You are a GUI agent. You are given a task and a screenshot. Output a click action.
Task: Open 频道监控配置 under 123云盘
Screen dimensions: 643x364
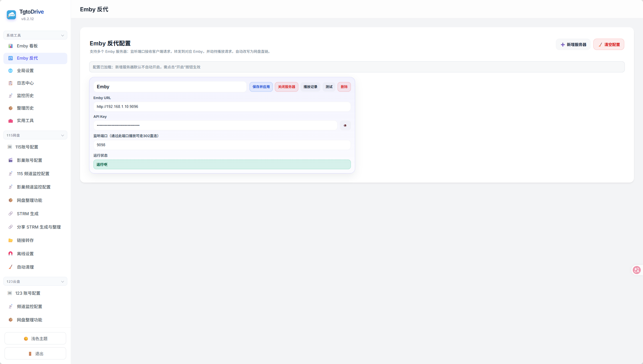pyautogui.click(x=35, y=307)
